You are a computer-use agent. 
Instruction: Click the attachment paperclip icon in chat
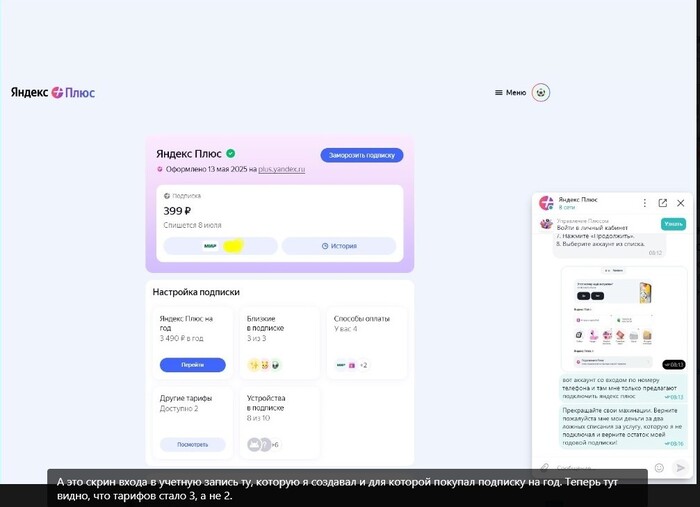click(x=545, y=467)
